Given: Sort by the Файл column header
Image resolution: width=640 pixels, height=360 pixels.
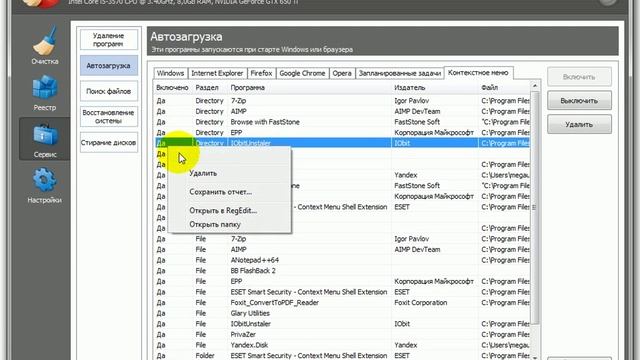Looking at the screenshot, I should coord(504,87).
